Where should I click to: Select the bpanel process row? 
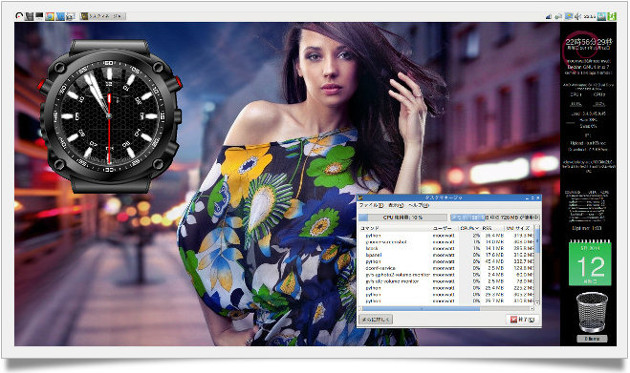(x=447, y=255)
